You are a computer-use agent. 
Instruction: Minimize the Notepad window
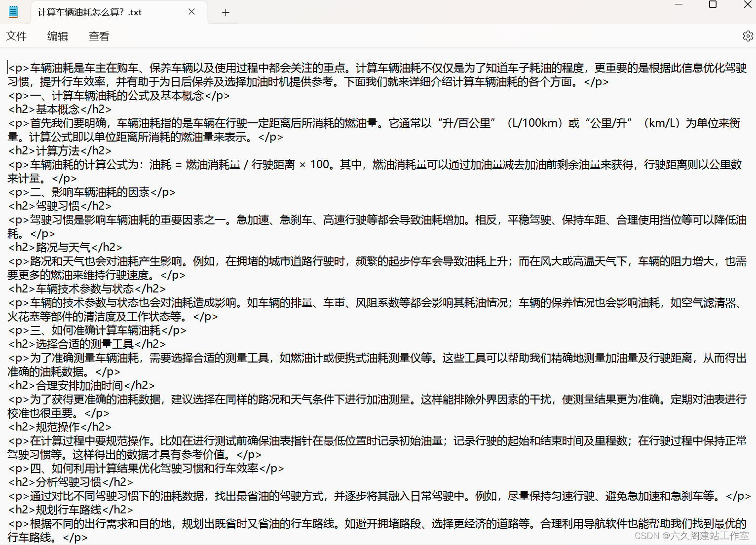[679, 5]
